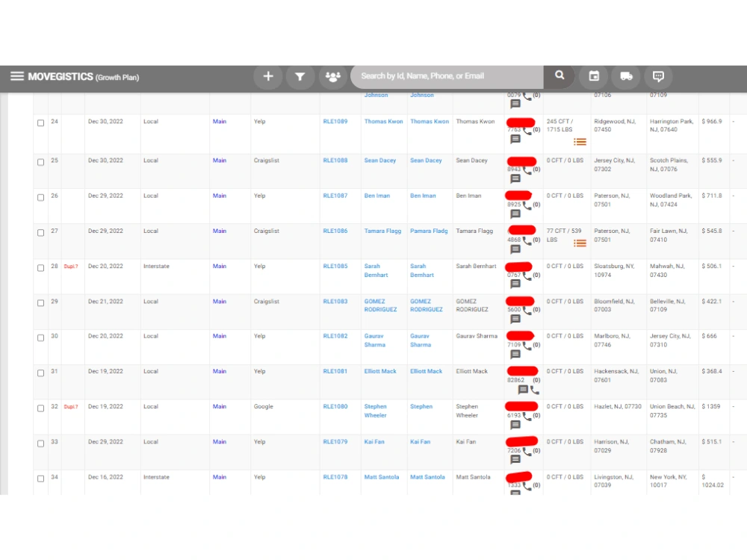
Task: Check the box for row 28
Action: (x=41, y=267)
